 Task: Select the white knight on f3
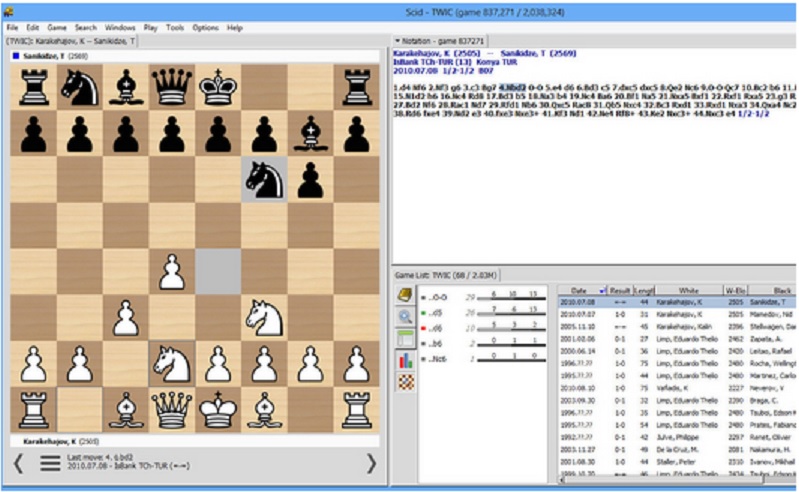pyautogui.click(x=264, y=318)
